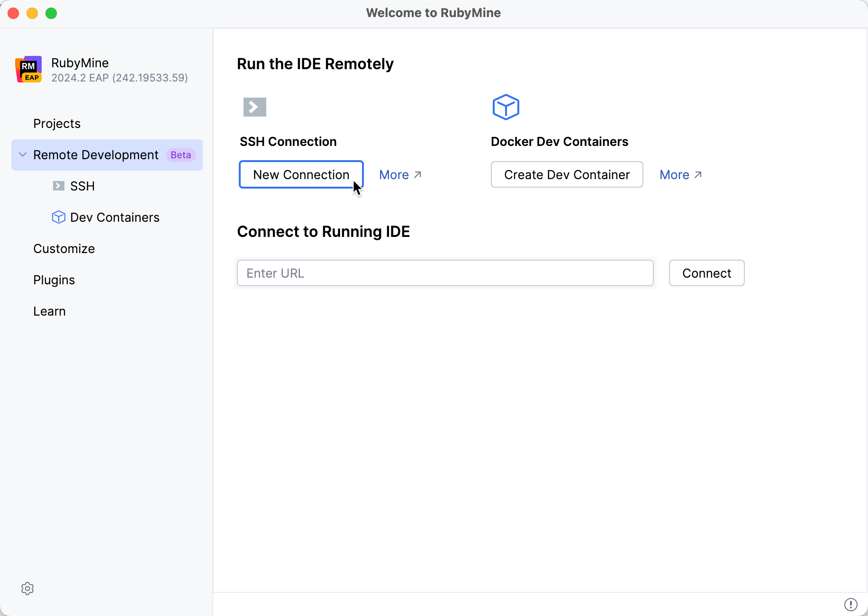Click the Enter URL input field

tap(444, 273)
